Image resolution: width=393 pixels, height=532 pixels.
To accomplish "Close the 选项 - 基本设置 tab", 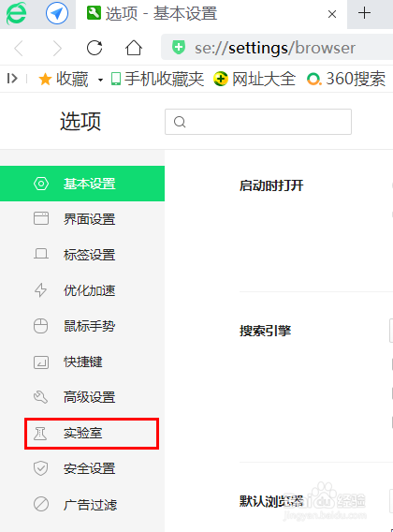I will (x=332, y=14).
